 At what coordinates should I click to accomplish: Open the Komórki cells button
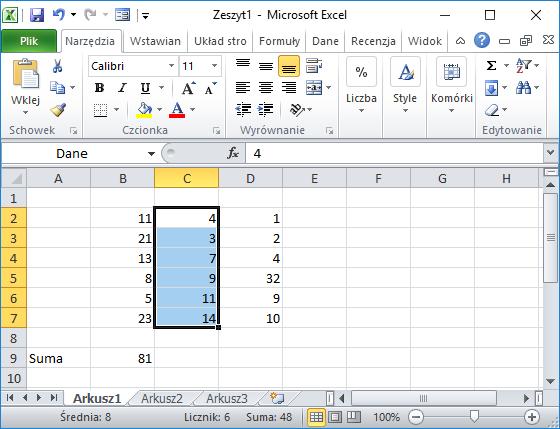tap(452, 85)
